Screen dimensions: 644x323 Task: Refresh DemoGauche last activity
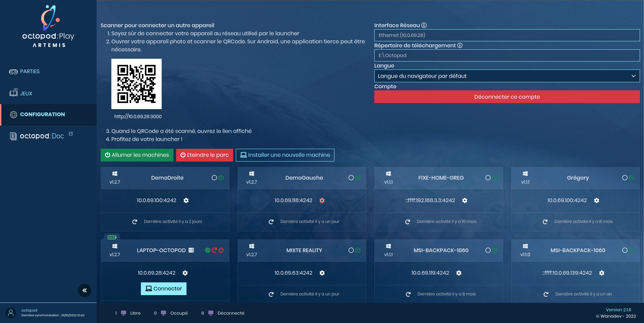click(271, 222)
